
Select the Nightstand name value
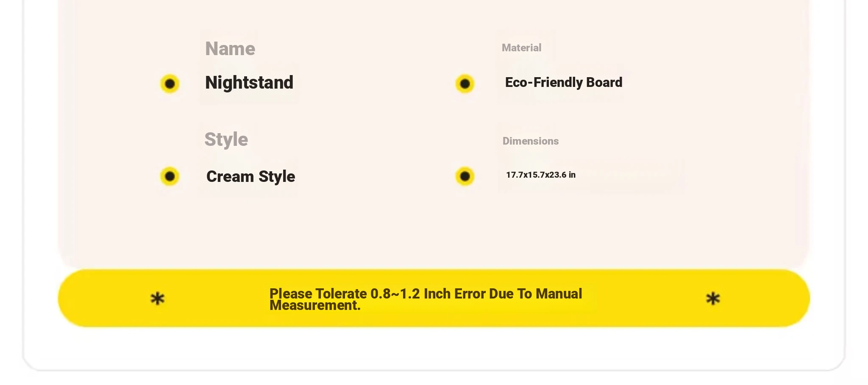point(249,83)
